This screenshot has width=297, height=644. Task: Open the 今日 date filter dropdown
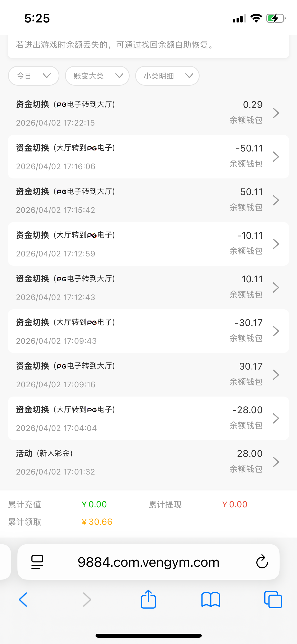34,76
